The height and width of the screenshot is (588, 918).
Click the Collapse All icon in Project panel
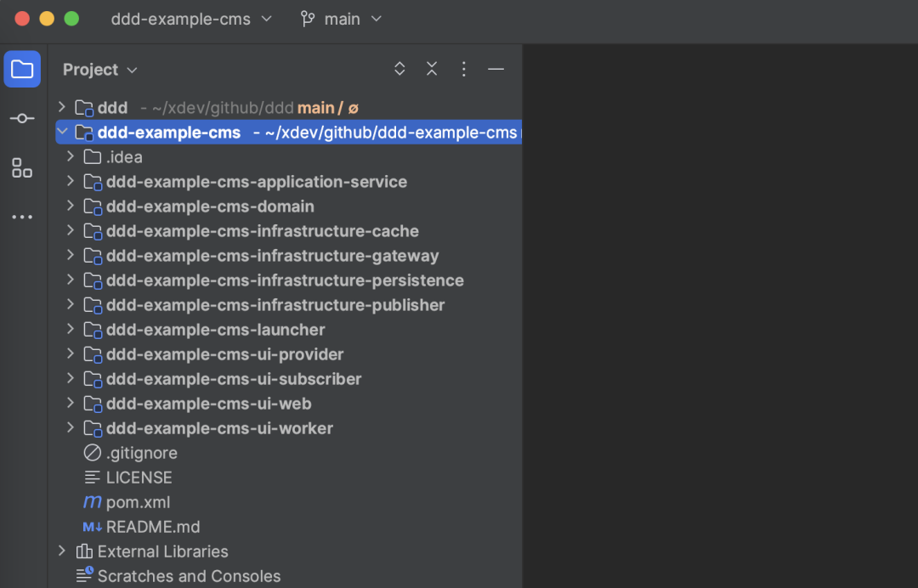pyautogui.click(x=432, y=70)
